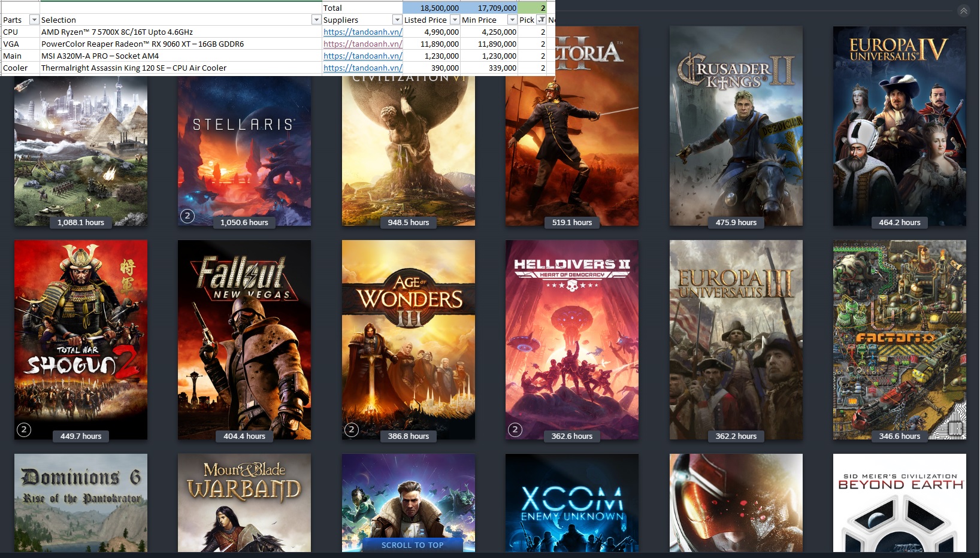Click the '386.8 hours' label
The height and width of the screenshot is (558, 980).
pos(409,436)
